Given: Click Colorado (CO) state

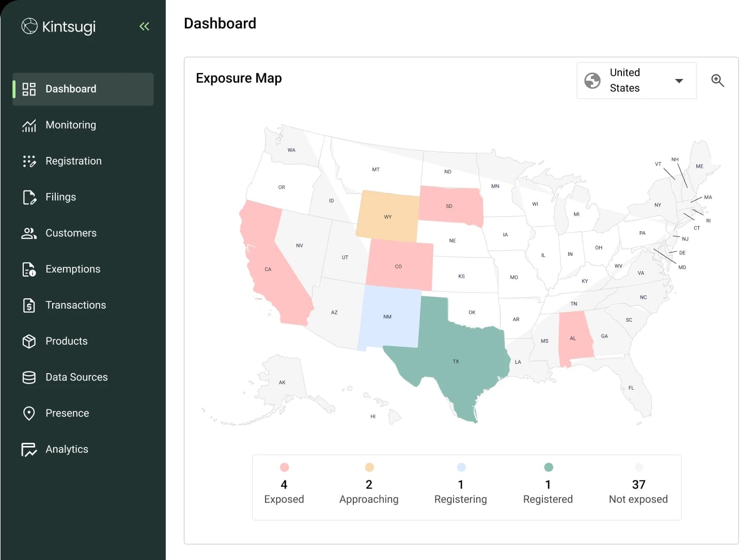Looking at the screenshot, I should coord(399,265).
